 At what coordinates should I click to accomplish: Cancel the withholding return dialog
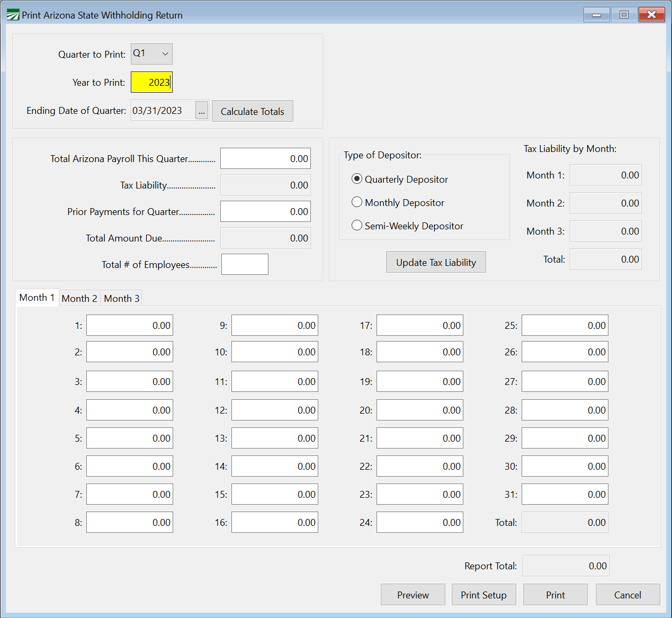pos(628,594)
